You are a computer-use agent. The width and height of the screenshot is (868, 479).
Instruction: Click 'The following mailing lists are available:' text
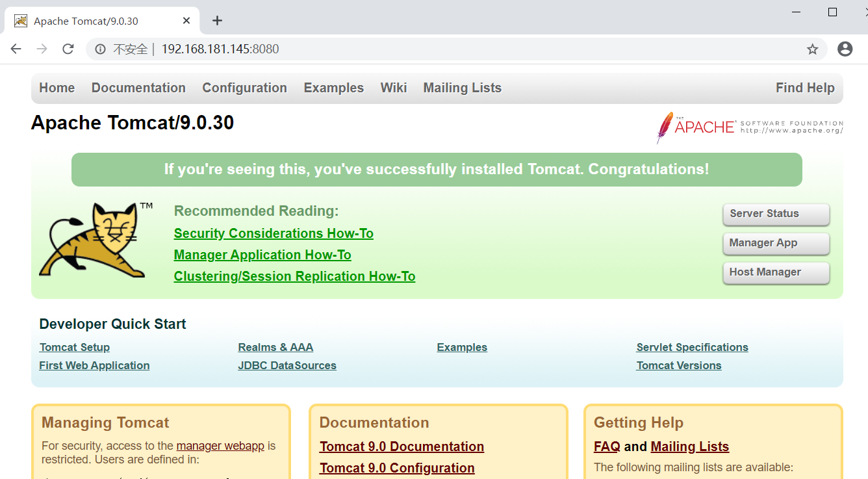(x=693, y=467)
